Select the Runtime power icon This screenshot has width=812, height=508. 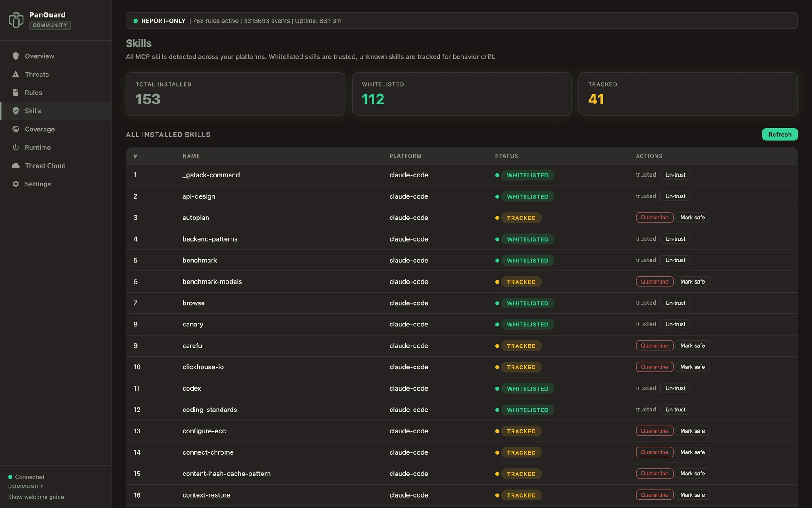tap(16, 148)
